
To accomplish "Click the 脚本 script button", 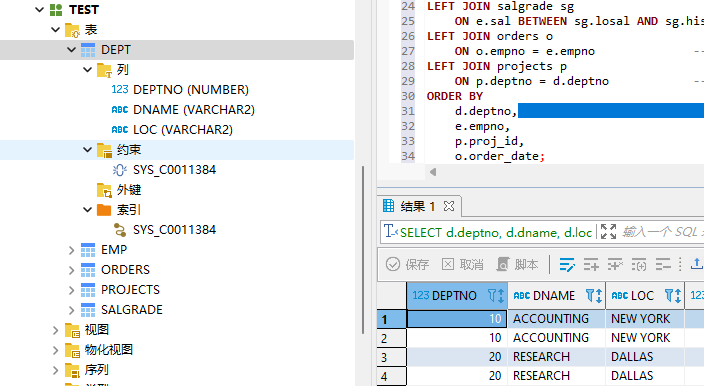I will click(517, 264).
